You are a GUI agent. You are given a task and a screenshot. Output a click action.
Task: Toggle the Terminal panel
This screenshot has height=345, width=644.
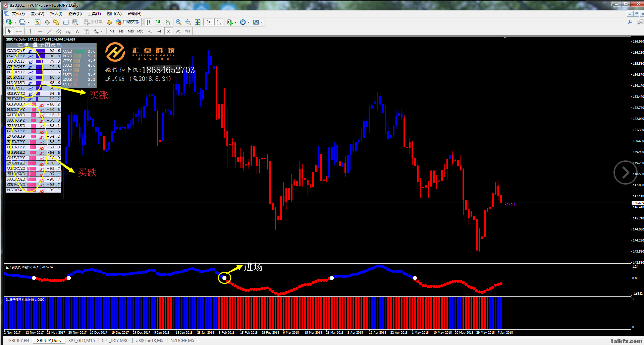click(x=66, y=22)
